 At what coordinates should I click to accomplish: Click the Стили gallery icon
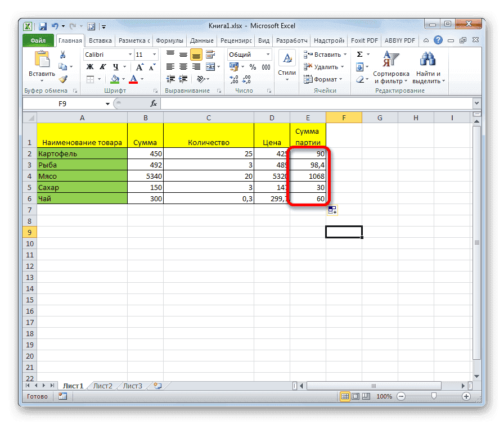point(286,58)
